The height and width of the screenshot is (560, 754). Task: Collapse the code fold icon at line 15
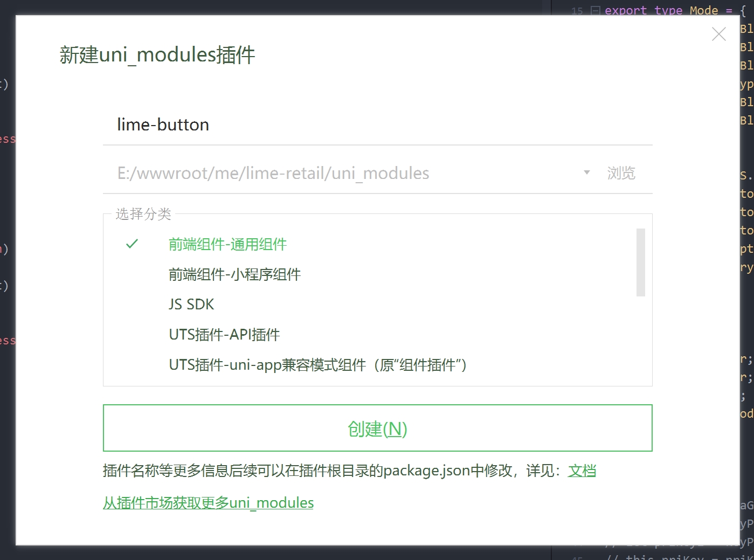(x=595, y=10)
